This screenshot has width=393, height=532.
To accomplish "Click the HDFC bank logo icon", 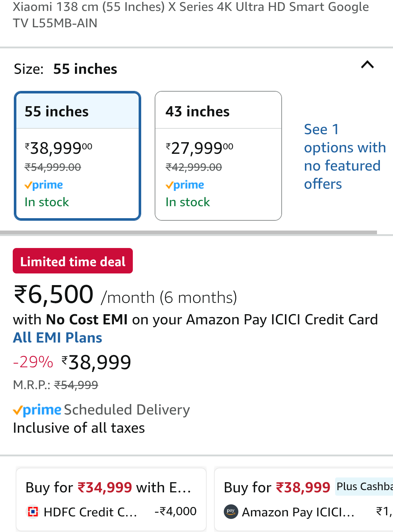I will 33,512.
